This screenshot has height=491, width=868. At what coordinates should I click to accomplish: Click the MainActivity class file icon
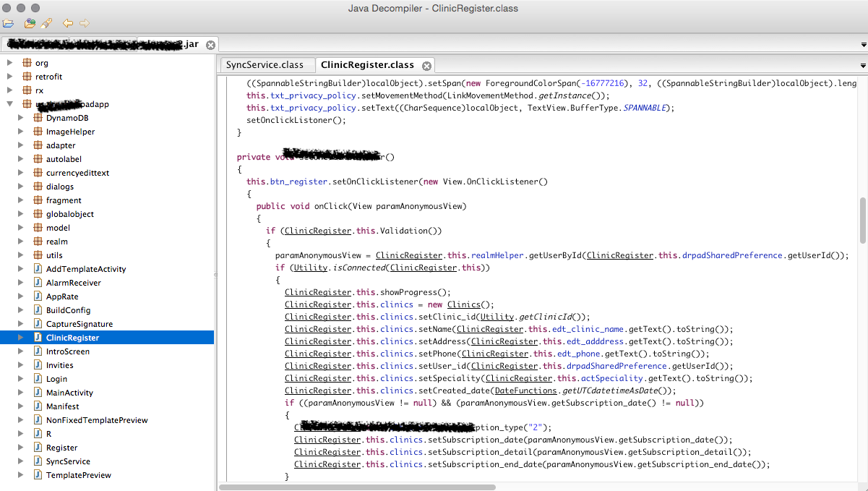[x=38, y=393]
